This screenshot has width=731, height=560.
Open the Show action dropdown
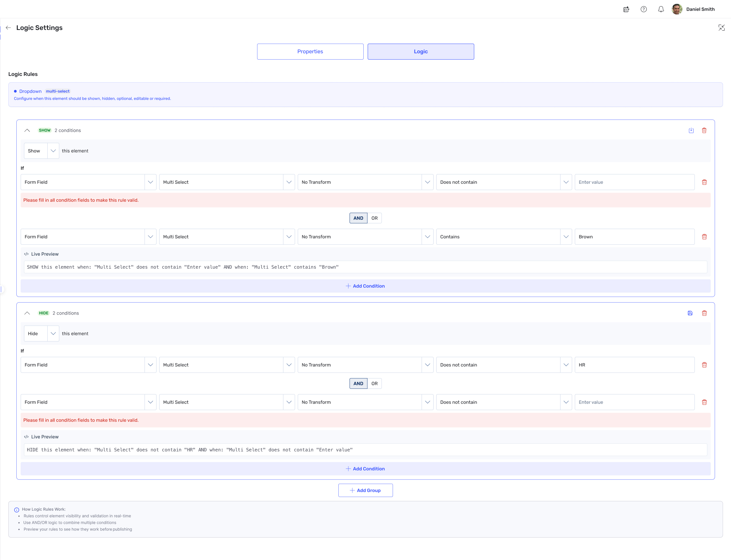point(41,151)
